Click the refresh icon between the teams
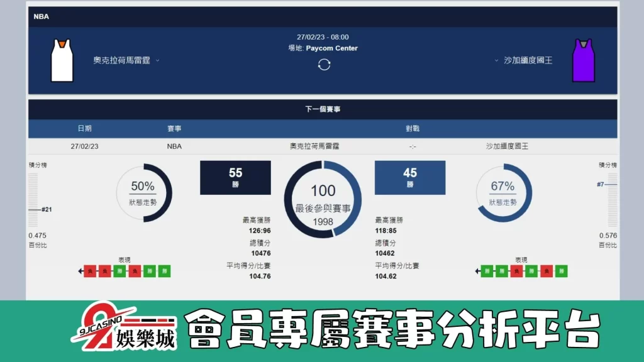The image size is (644, 362). pos(325,63)
